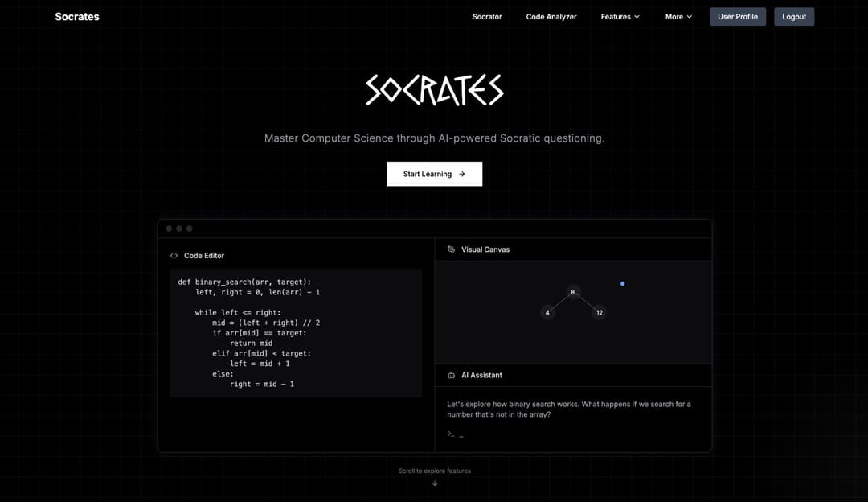This screenshot has height=502, width=868.
Task: Click the Logout button
Action: click(x=793, y=16)
